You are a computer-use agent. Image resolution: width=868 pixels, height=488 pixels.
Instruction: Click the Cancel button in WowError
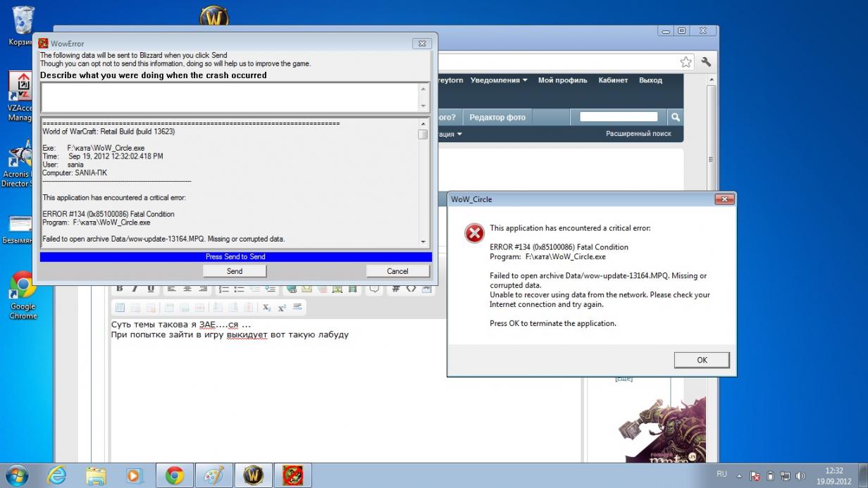coord(397,271)
